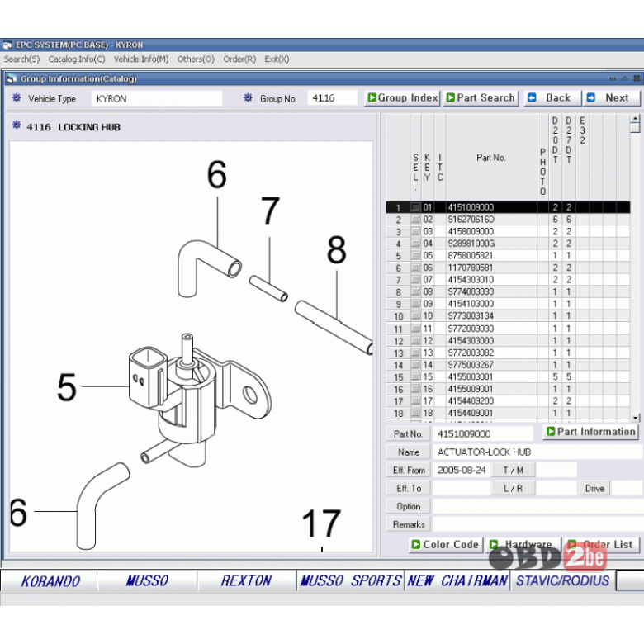Image resolution: width=644 pixels, height=644 pixels.
Task: Switch to the MUSSO SPORTS catalog tab
Action: coord(351,580)
